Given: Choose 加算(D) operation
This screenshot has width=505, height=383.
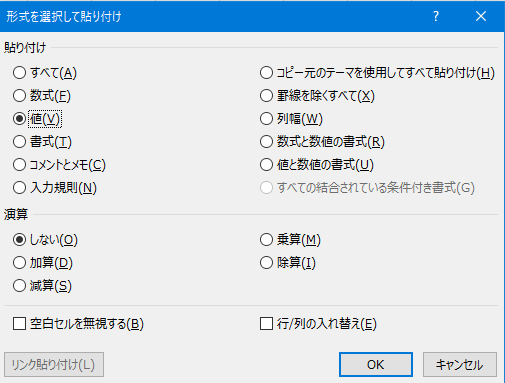Looking at the screenshot, I should point(43,263).
